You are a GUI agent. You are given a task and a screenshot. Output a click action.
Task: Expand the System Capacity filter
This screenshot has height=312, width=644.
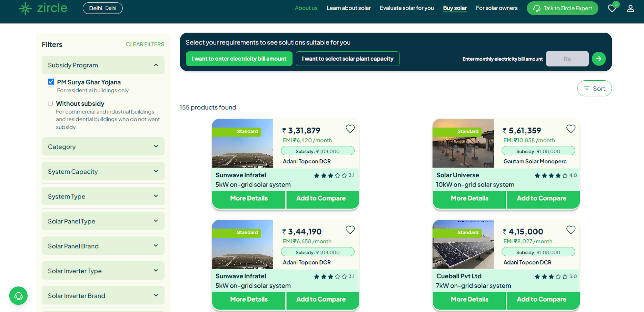103,171
